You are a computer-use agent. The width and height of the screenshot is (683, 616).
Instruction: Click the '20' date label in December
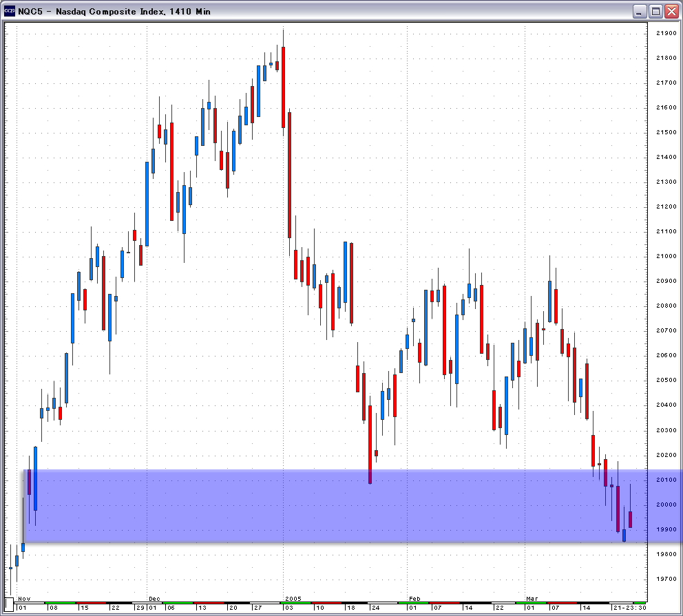pos(233,608)
